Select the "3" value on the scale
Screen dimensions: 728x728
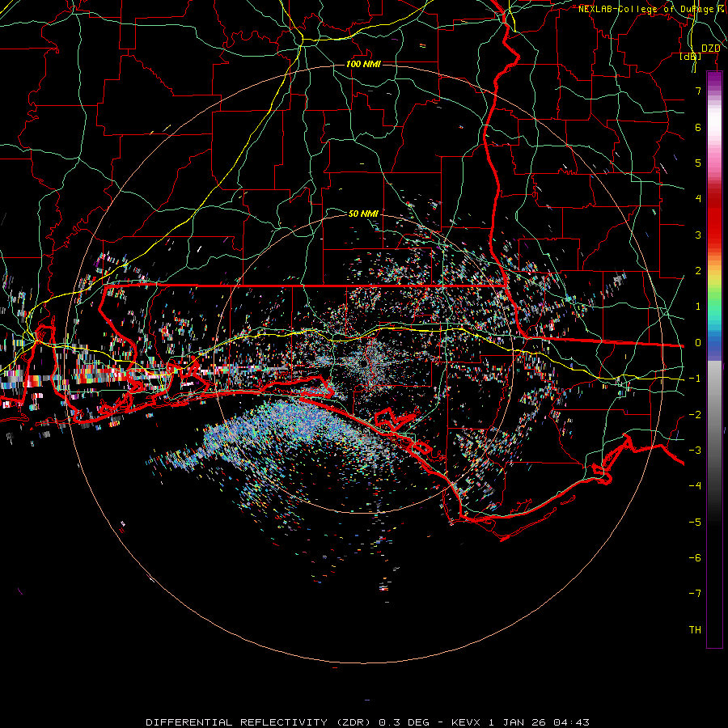(x=698, y=235)
